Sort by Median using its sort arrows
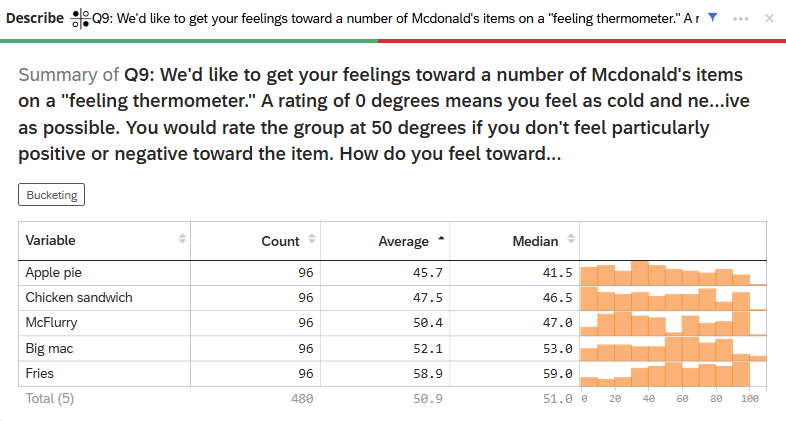Viewport: 786px width, 421px height. (x=570, y=240)
